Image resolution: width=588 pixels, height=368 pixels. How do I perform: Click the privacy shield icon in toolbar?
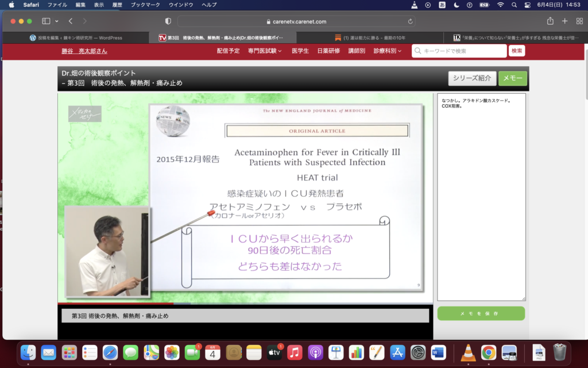(168, 21)
